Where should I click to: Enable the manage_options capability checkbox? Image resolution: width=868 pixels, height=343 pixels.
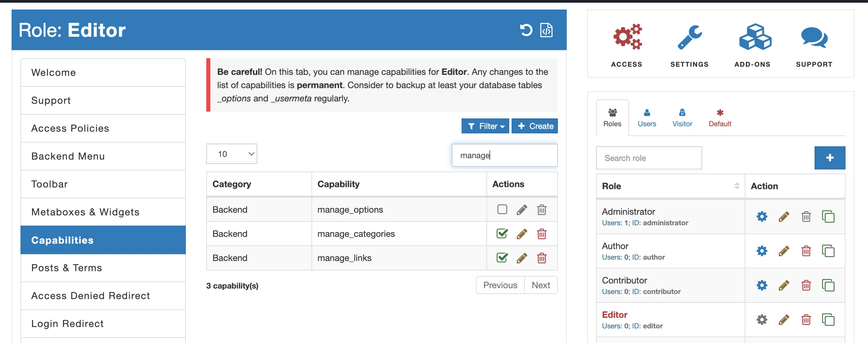click(x=502, y=209)
